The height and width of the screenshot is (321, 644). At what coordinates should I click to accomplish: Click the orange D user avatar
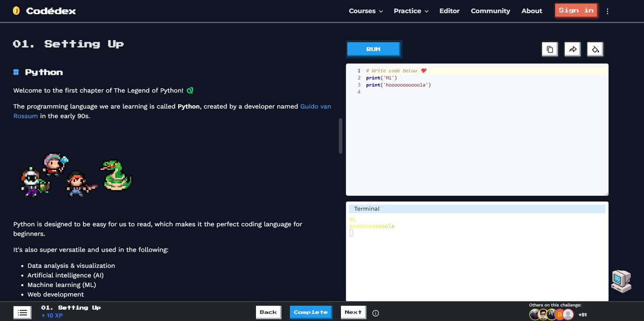pyautogui.click(x=560, y=314)
